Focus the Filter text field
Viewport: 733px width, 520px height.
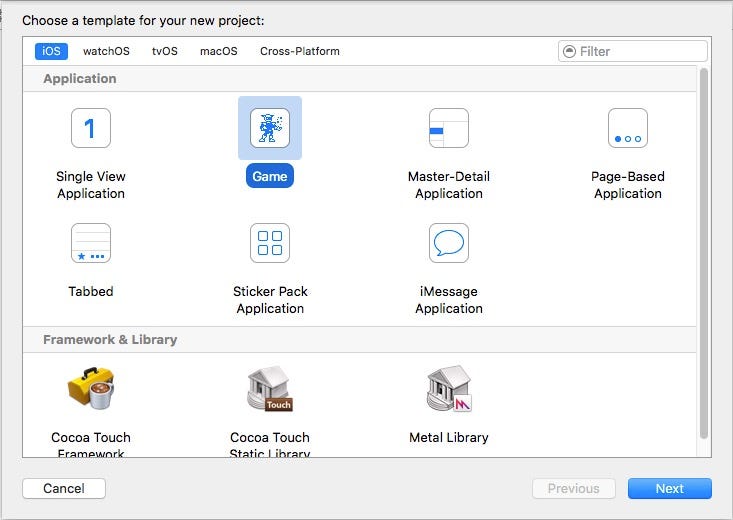point(632,51)
